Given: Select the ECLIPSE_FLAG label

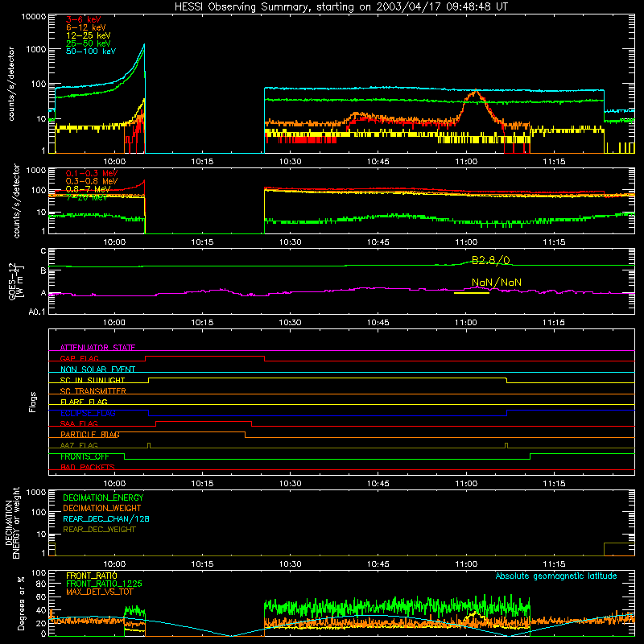Looking at the screenshot, I should (x=88, y=413).
